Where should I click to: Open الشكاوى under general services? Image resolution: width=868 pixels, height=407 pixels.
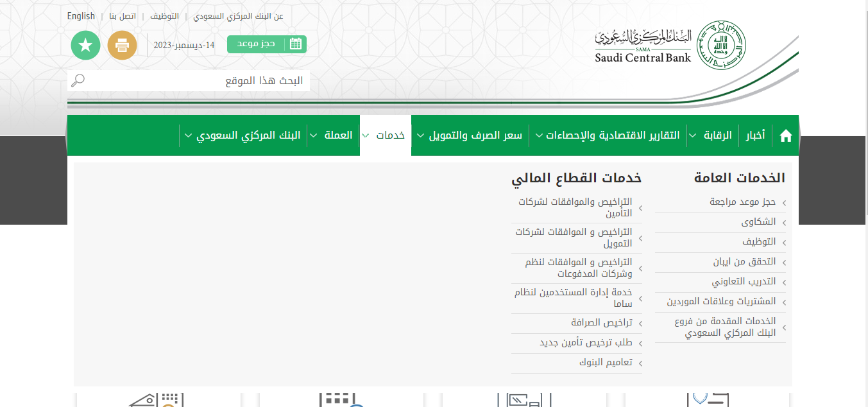758,222
